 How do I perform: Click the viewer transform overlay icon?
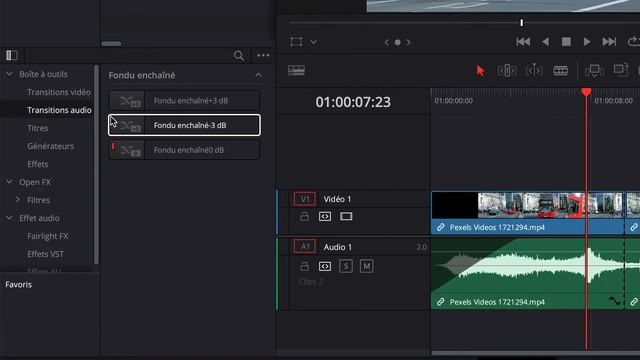(296, 42)
